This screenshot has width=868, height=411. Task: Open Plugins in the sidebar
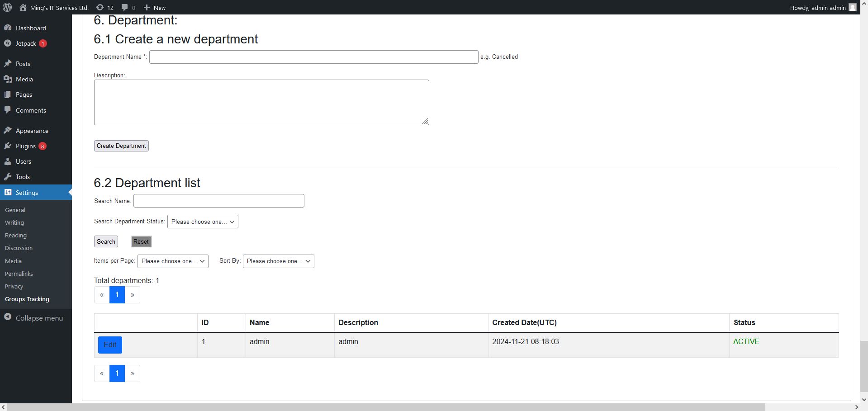25,146
